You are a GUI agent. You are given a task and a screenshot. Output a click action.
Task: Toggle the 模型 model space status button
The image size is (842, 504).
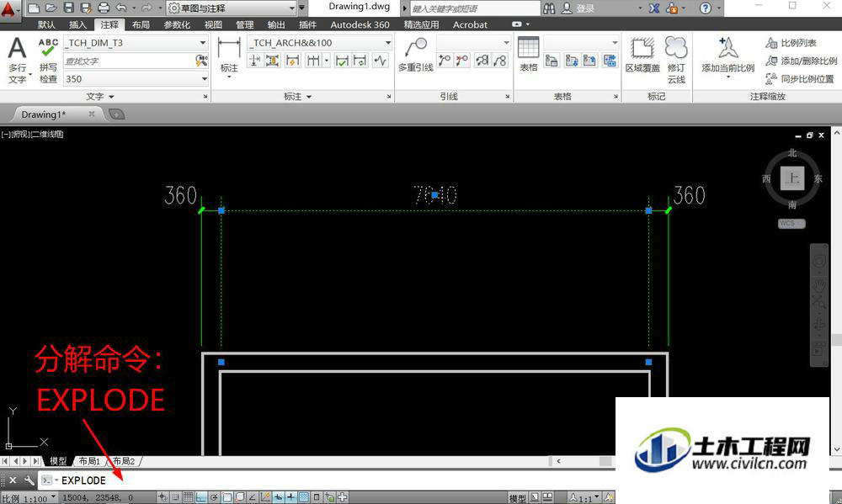pos(517,498)
